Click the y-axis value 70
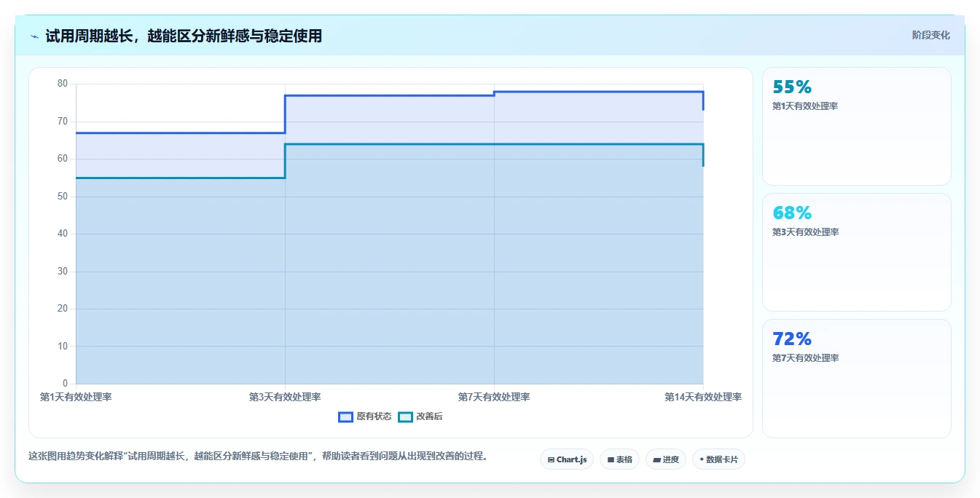Viewport: 980px width, 498px height. tap(63, 122)
